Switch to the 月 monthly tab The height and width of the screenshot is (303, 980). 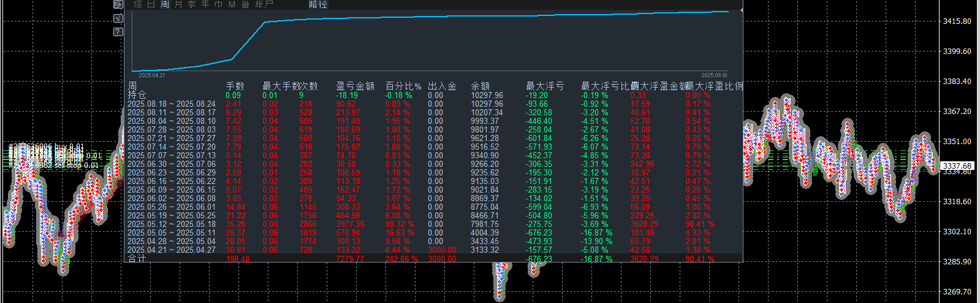[178, 4]
